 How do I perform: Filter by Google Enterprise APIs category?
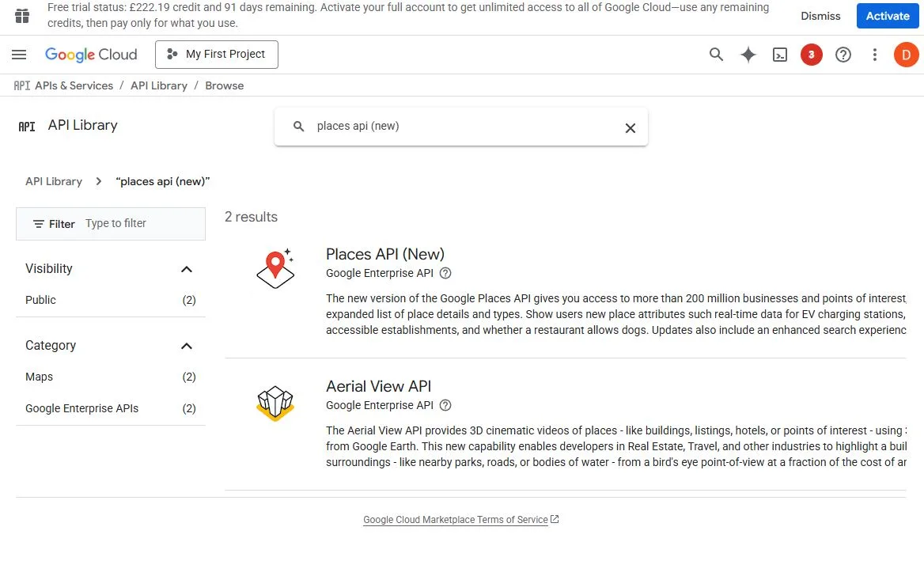[81, 408]
